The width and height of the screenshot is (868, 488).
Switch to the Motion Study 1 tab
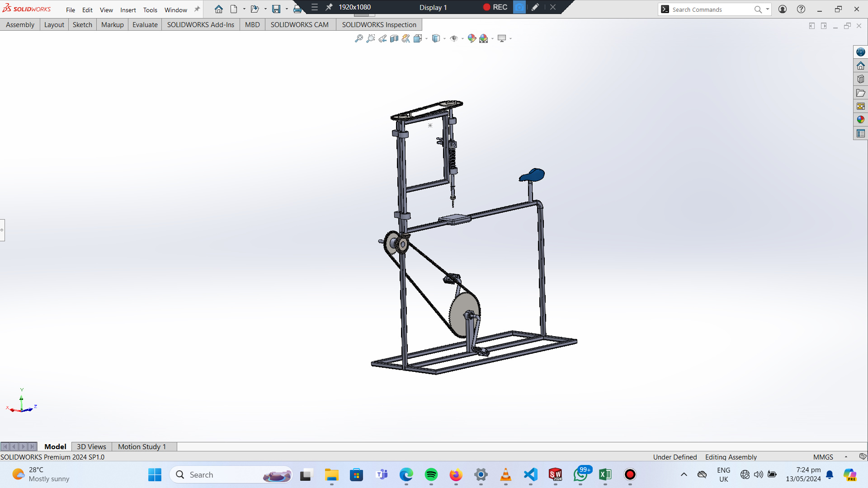click(x=142, y=446)
